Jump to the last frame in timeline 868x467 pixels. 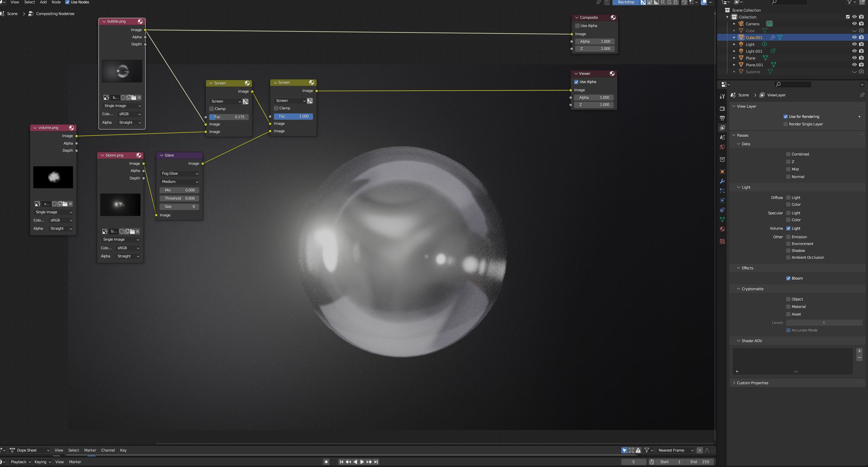pyautogui.click(x=376, y=462)
